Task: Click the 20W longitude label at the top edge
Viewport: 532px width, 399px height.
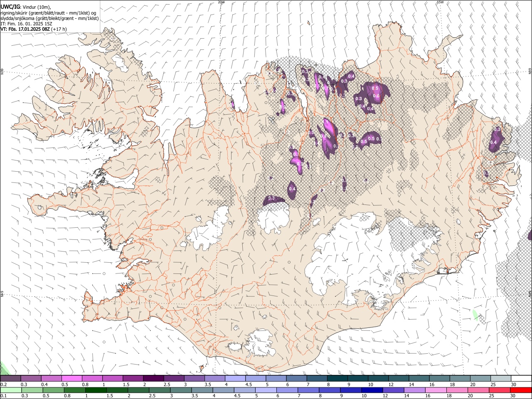Action: click(x=222, y=2)
